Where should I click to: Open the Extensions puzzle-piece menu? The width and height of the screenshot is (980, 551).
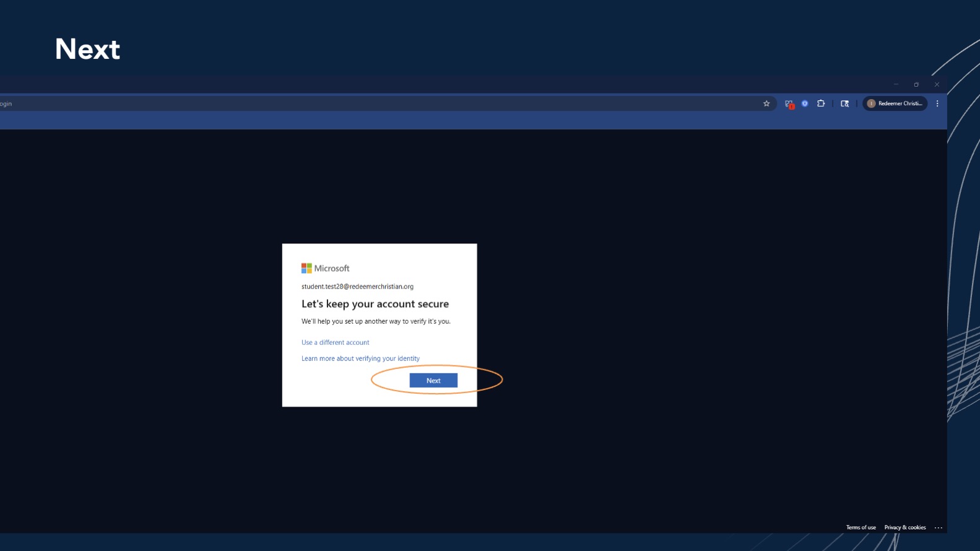(x=821, y=103)
